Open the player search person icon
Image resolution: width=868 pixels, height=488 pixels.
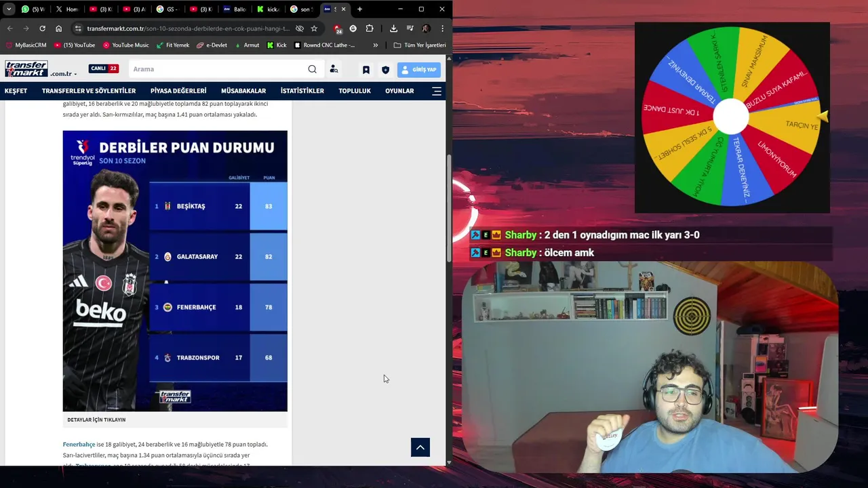pyautogui.click(x=334, y=69)
